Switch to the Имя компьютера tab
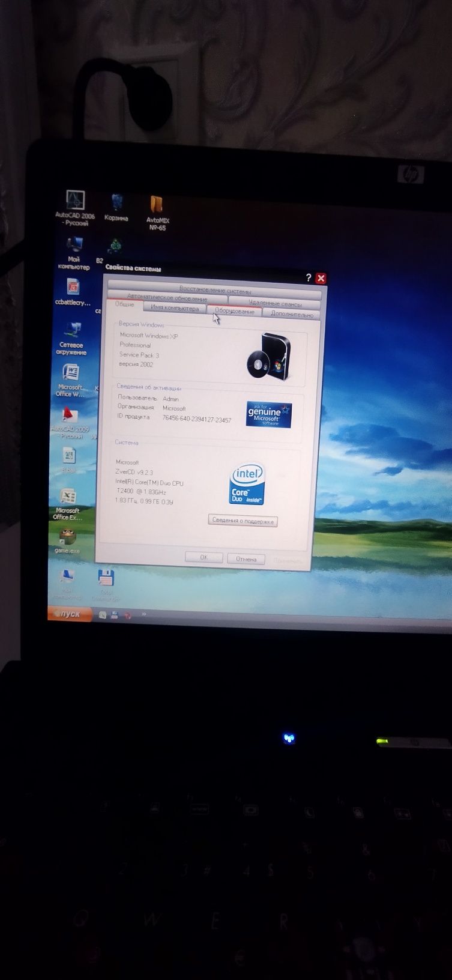This screenshot has width=452, height=980. pos(175,308)
